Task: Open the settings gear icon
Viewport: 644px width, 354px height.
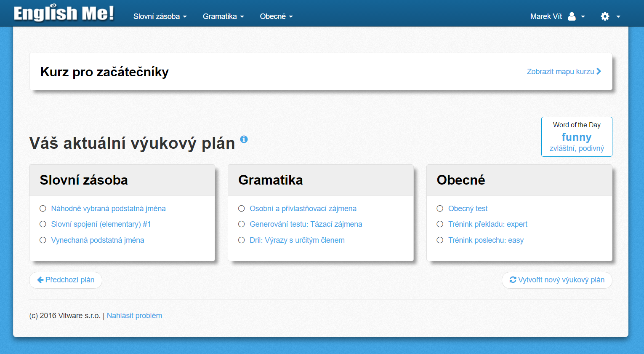Action: click(x=605, y=16)
